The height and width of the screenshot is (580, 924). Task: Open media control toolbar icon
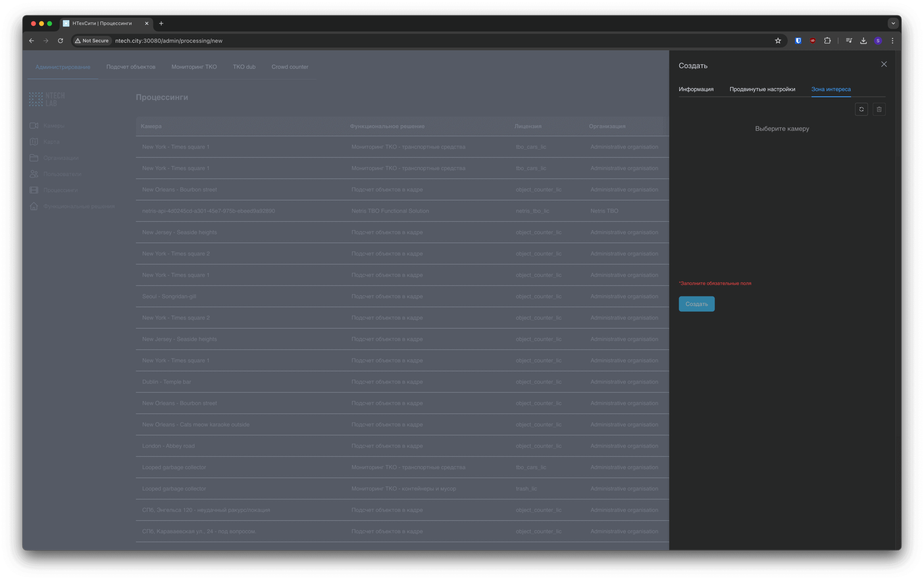[849, 41]
